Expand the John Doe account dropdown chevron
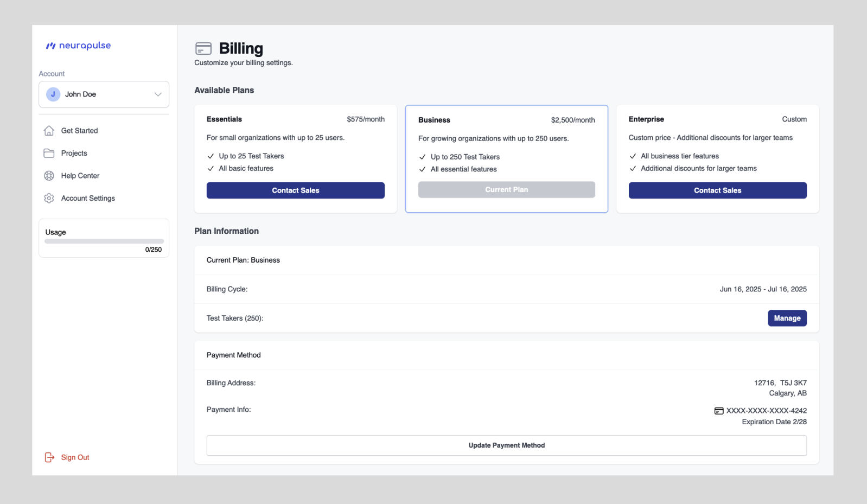867x504 pixels. pyautogui.click(x=158, y=94)
